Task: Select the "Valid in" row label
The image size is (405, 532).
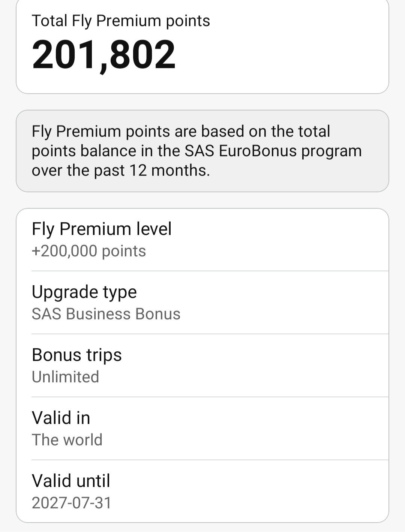Action: tap(61, 418)
